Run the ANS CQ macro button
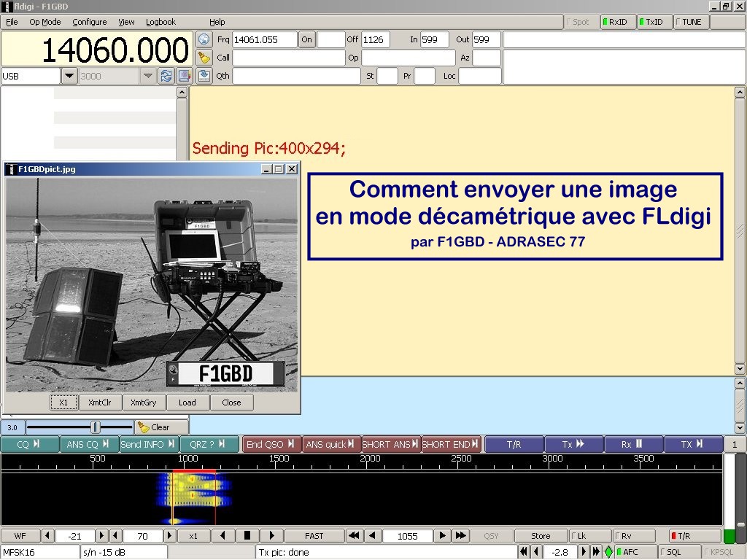The height and width of the screenshot is (560, 747). [x=88, y=444]
